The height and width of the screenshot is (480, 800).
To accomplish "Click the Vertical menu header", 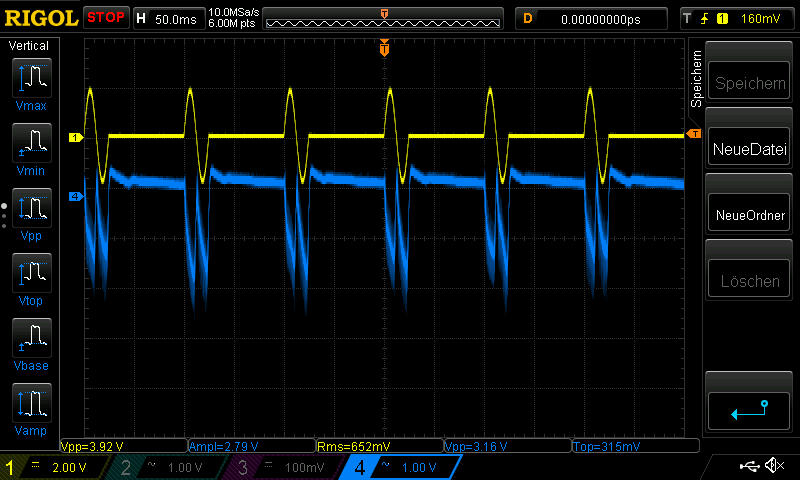I will click(29, 46).
